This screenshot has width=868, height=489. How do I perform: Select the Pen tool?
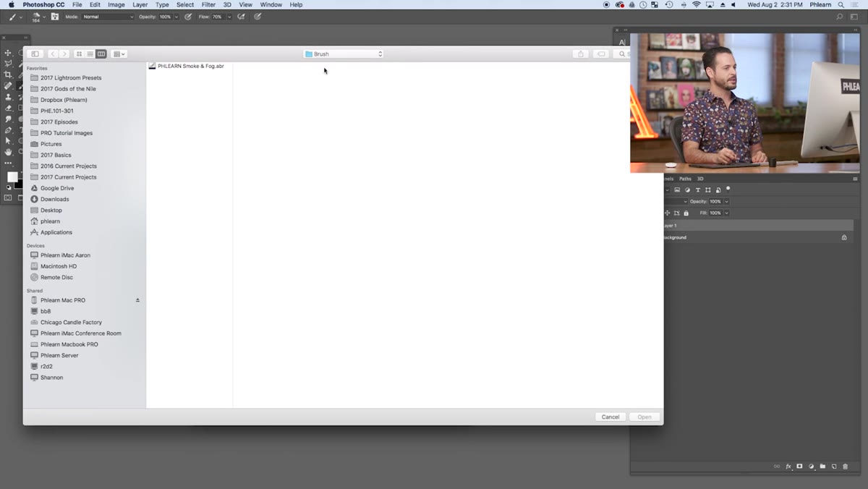(8, 130)
